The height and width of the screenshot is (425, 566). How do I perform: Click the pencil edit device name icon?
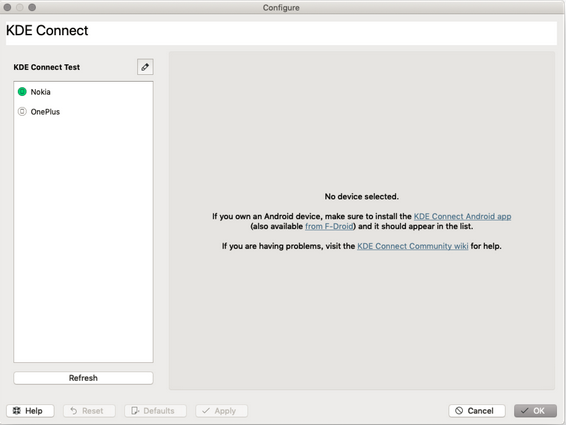(145, 67)
